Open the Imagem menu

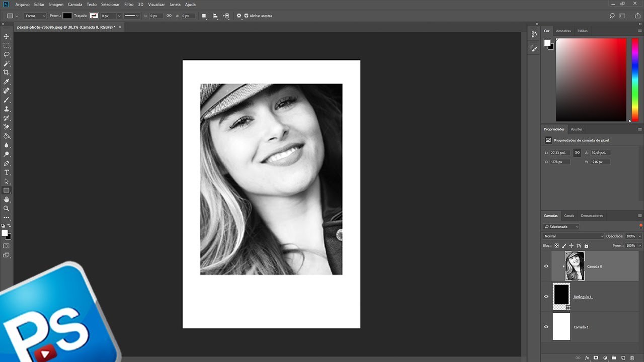(56, 4)
